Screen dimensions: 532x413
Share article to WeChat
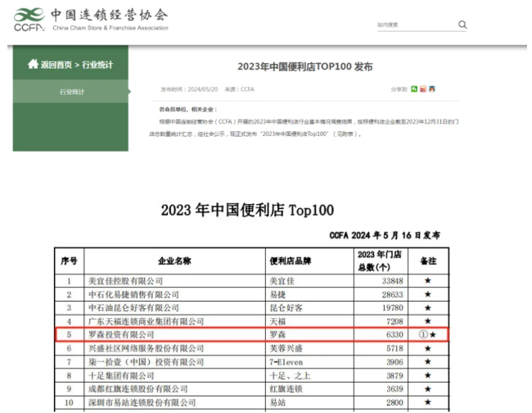414,88
